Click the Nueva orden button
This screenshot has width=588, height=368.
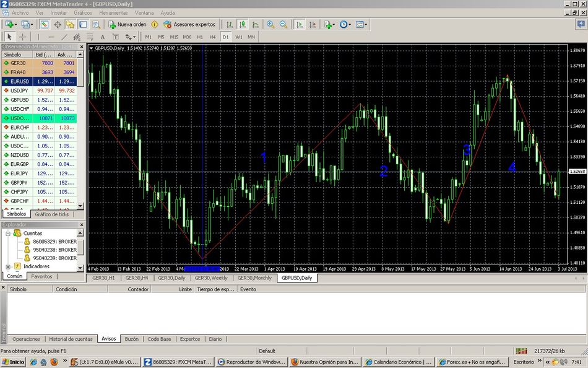click(x=127, y=24)
